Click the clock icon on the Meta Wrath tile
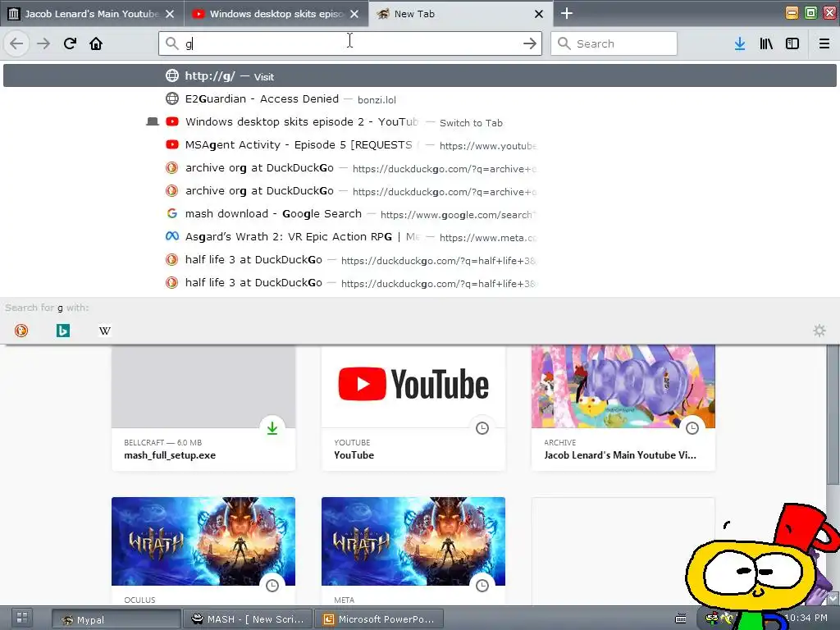This screenshot has width=840, height=630. [x=482, y=586]
